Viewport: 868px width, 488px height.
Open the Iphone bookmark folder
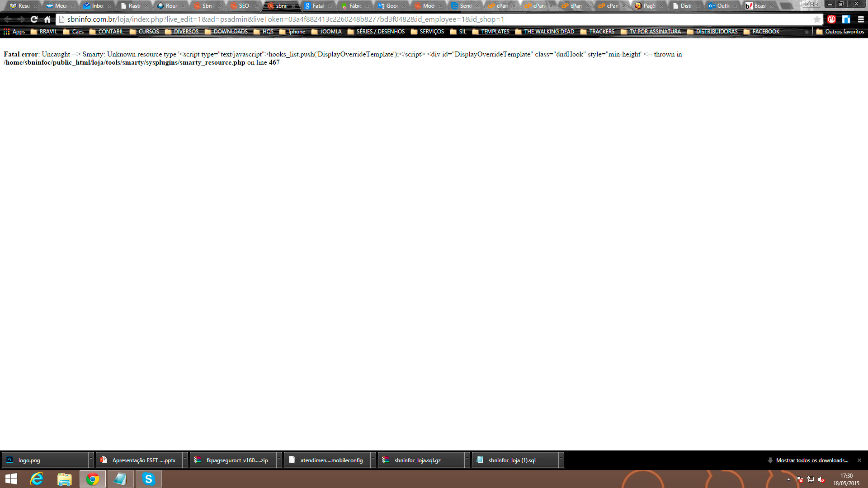coord(292,32)
